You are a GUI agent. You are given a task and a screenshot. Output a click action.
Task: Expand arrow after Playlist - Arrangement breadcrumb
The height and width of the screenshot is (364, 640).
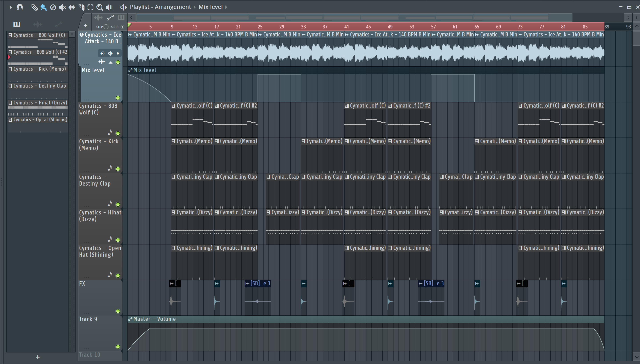tap(195, 7)
